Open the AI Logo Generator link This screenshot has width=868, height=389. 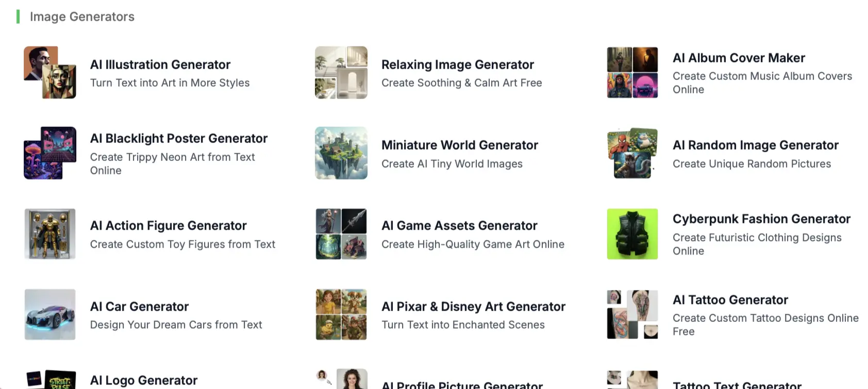click(143, 380)
